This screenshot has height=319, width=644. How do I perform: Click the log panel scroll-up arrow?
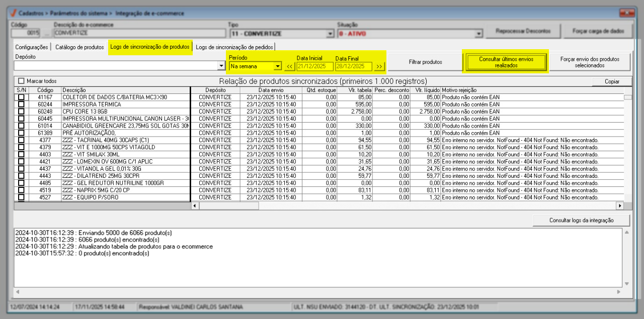tap(626, 233)
